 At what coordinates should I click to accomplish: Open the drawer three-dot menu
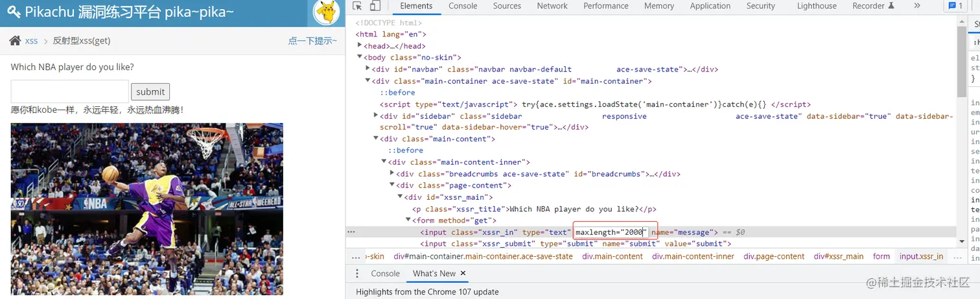pyautogui.click(x=357, y=274)
